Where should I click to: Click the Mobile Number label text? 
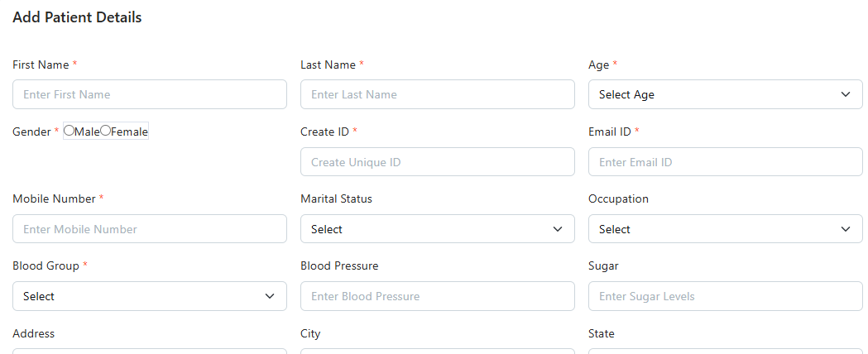click(54, 199)
